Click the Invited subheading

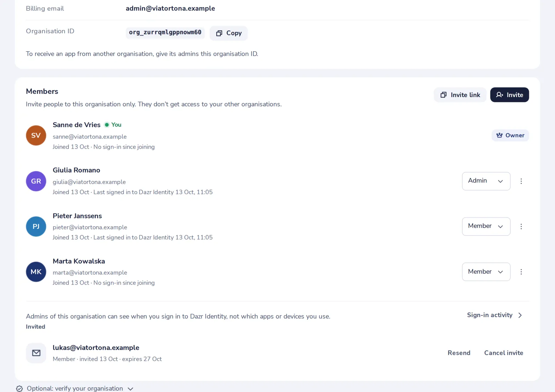(35, 327)
